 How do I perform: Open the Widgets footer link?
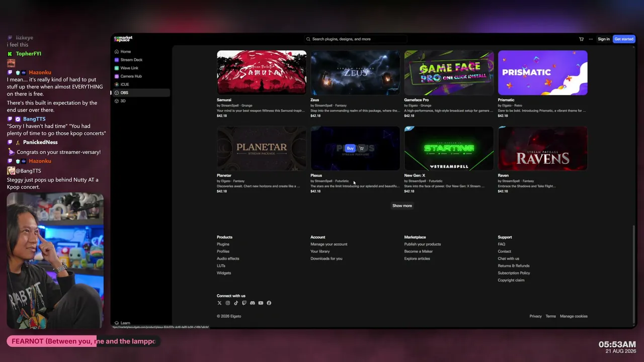[x=224, y=273]
